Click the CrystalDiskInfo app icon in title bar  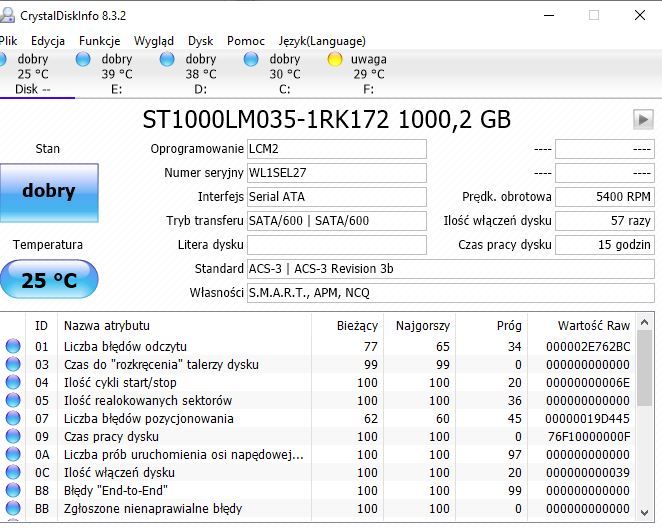click(x=6, y=15)
